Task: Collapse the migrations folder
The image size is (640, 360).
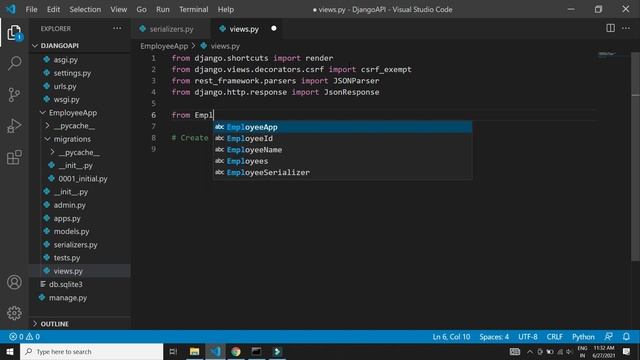Action: 47,139
